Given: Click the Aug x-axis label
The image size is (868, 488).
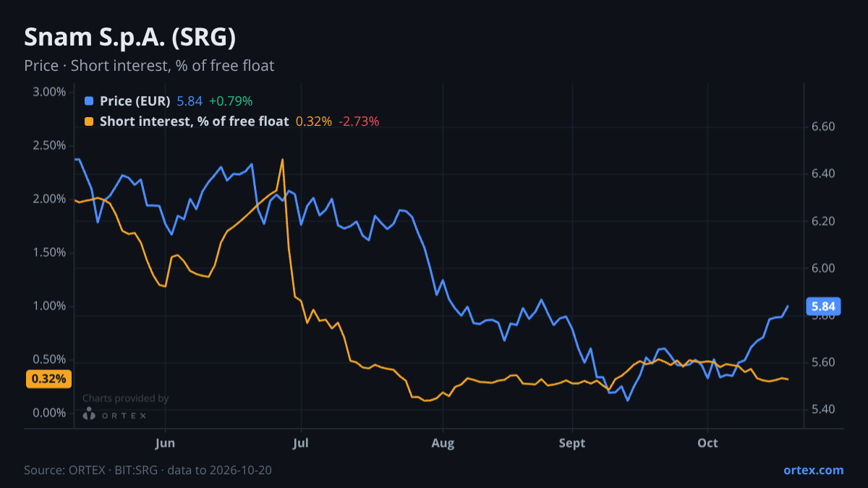Looking at the screenshot, I should pyautogui.click(x=443, y=442).
